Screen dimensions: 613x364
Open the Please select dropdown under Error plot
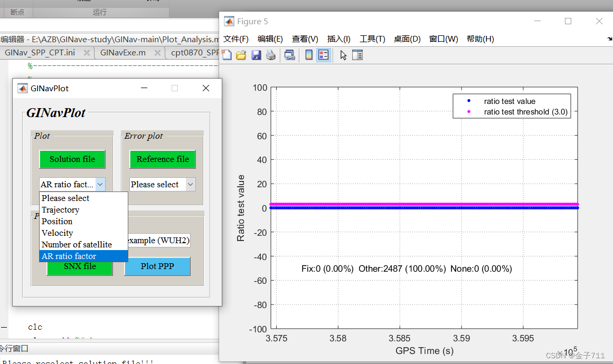click(162, 184)
